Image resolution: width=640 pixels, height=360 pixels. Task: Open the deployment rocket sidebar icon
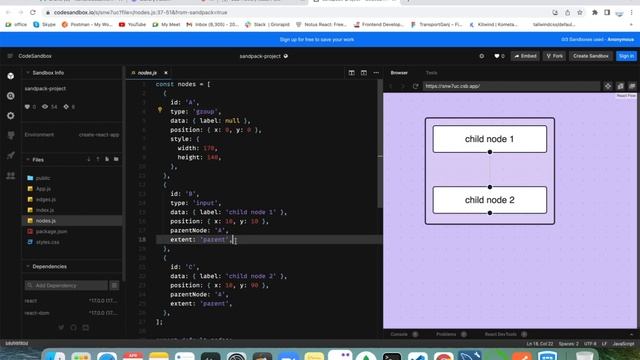click(x=11, y=155)
